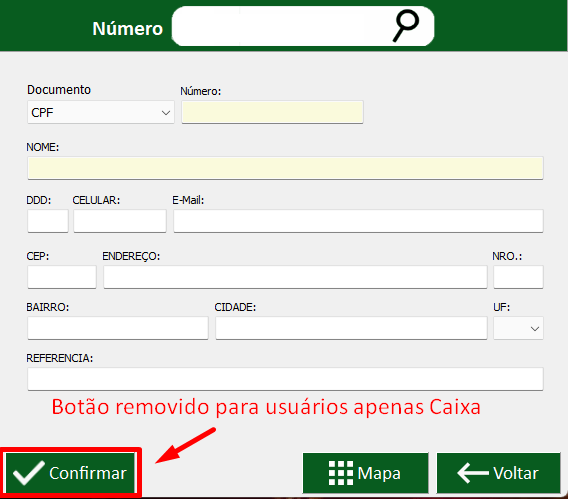The image size is (568, 499).
Task: Focus the CELULAR input field
Action: (x=120, y=221)
